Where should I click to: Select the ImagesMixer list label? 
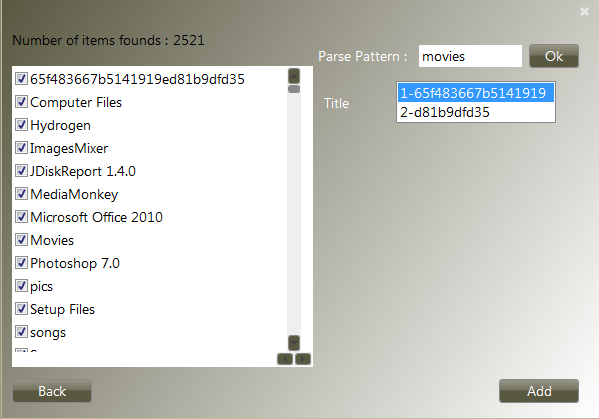point(69,149)
